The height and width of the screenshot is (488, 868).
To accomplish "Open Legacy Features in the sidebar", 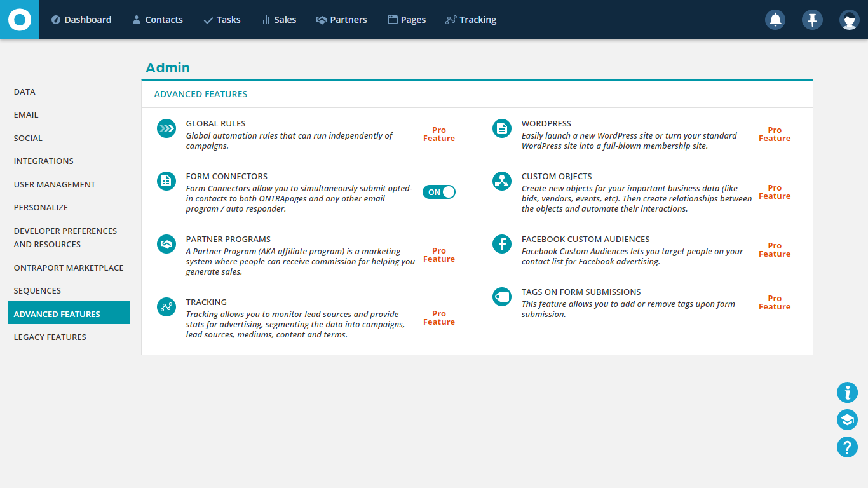I will click(50, 337).
